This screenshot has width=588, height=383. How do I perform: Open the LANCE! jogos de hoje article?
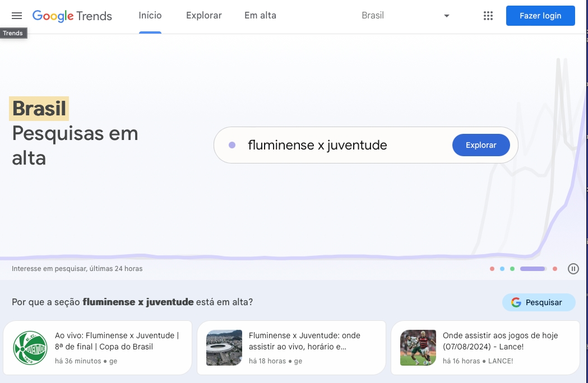coord(485,348)
